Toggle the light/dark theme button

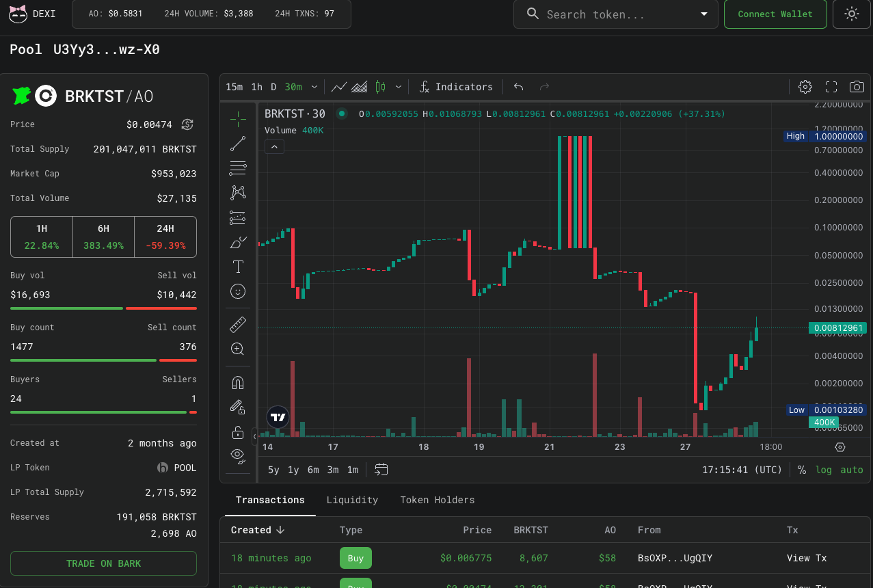coord(851,14)
